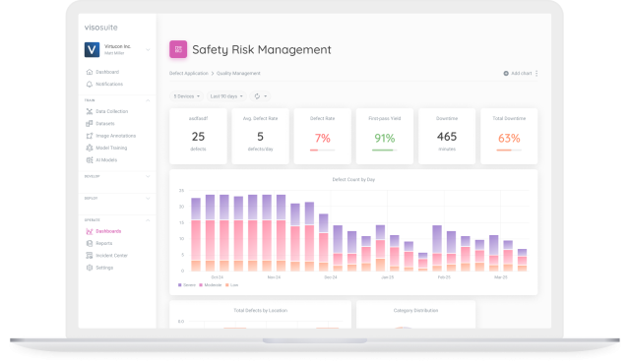Image resolution: width=630 pixels, height=364 pixels.
Task: Click the Deploy section label
Action: pyautogui.click(x=91, y=199)
